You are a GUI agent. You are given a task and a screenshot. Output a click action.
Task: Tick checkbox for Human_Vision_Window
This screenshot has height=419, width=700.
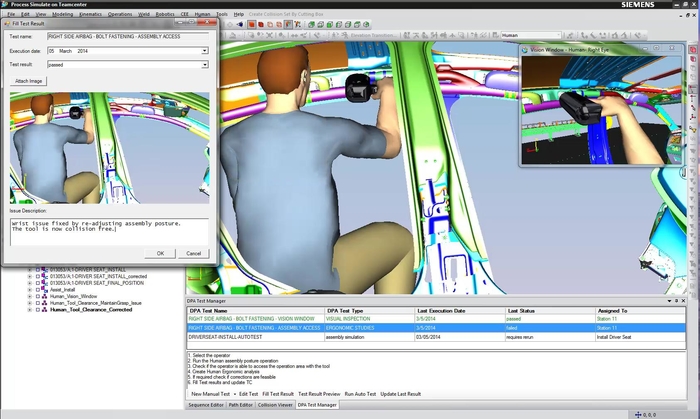pos(38,296)
